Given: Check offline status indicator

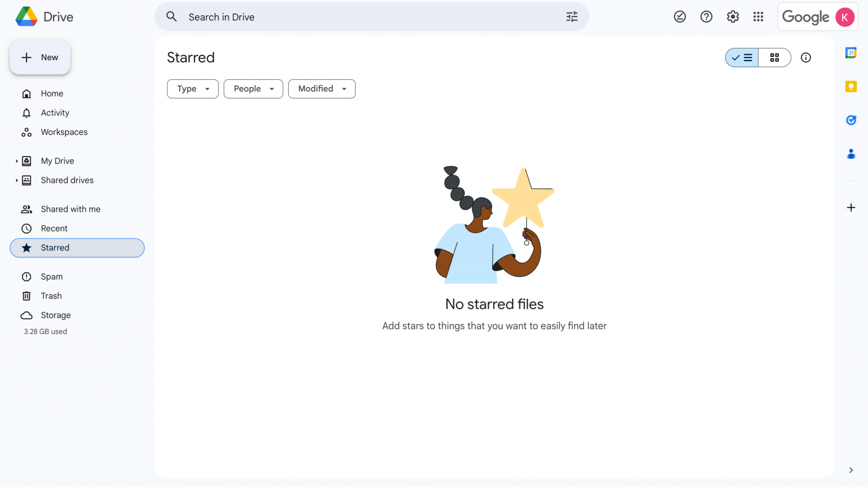Looking at the screenshot, I should coord(679,16).
